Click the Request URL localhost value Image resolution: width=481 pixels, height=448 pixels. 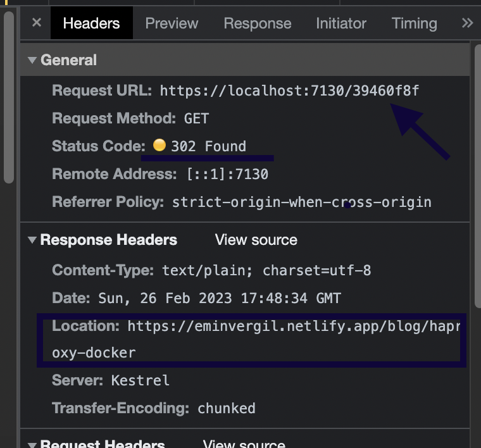click(x=289, y=90)
